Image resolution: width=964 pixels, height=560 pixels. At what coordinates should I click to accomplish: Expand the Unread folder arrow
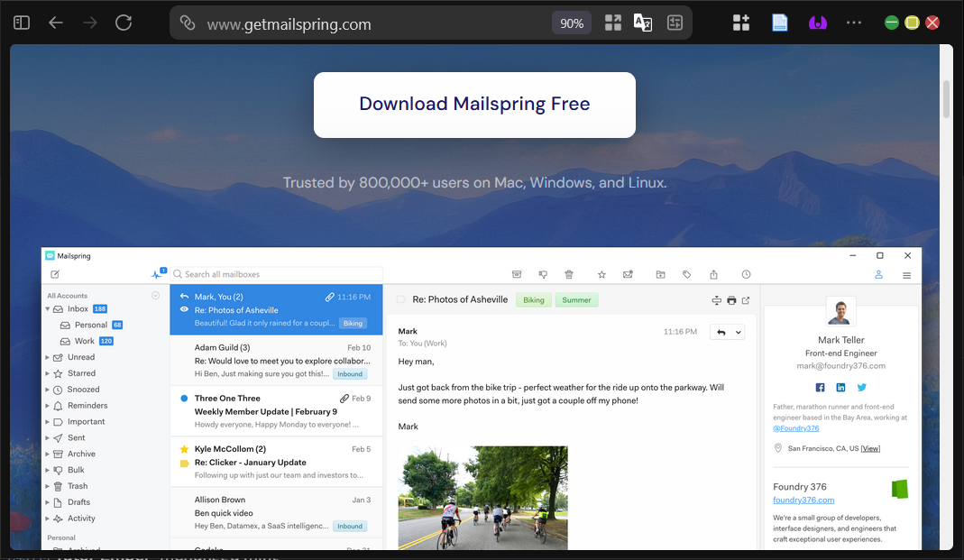click(47, 357)
